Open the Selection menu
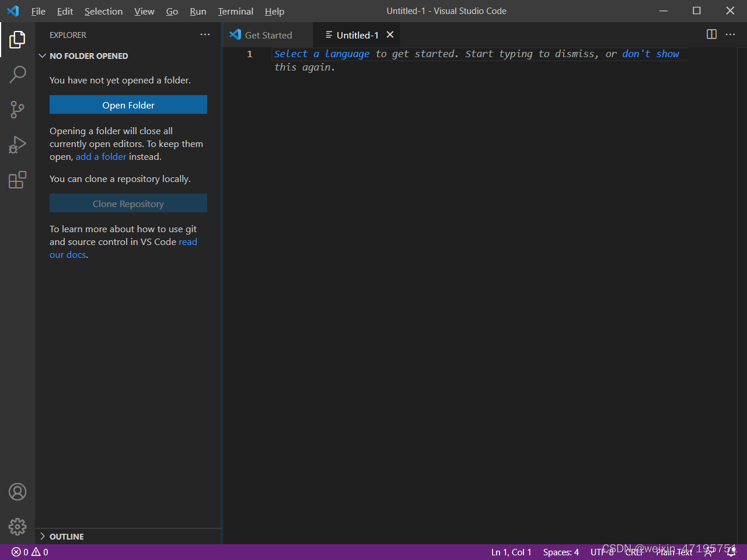The width and height of the screenshot is (747, 560). click(x=103, y=11)
